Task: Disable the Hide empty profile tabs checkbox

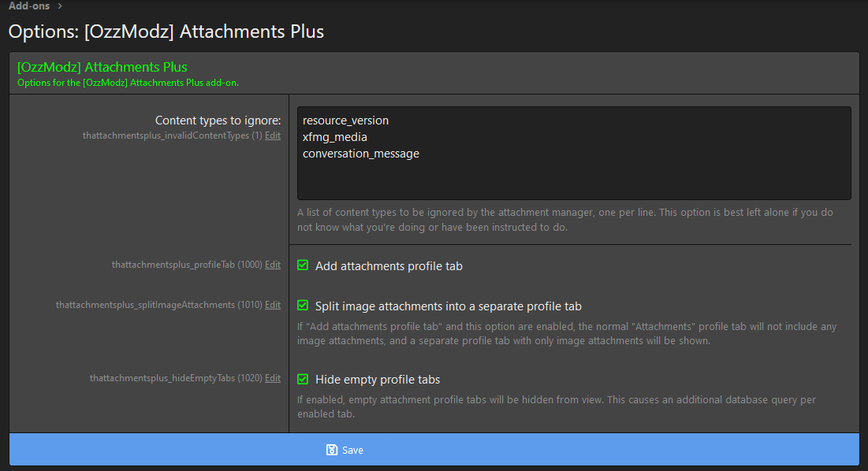Action: pyautogui.click(x=303, y=379)
